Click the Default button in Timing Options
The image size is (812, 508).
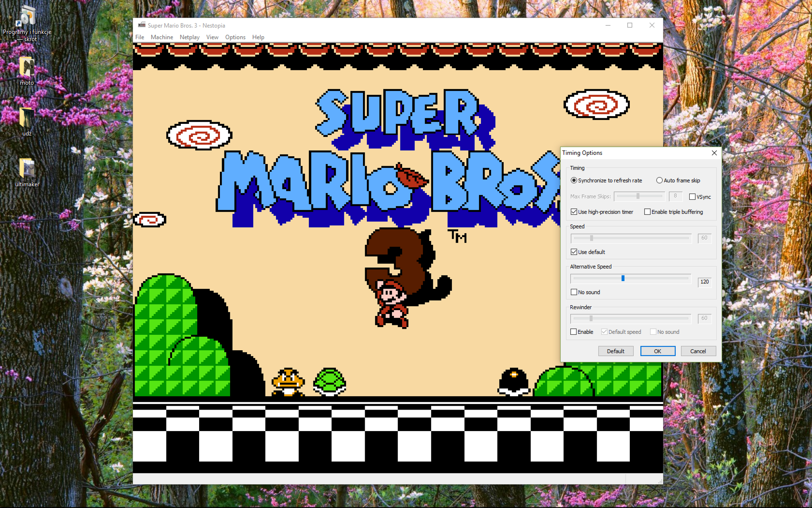(x=616, y=351)
